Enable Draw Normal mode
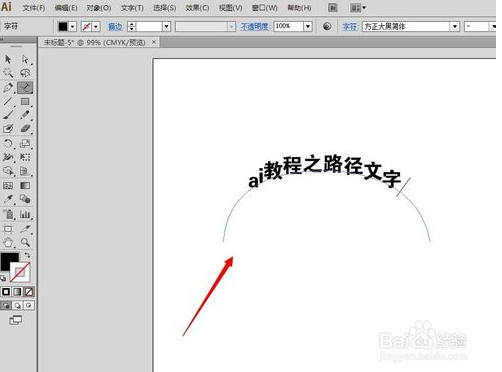The height and width of the screenshot is (372, 502). click(6, 305)
